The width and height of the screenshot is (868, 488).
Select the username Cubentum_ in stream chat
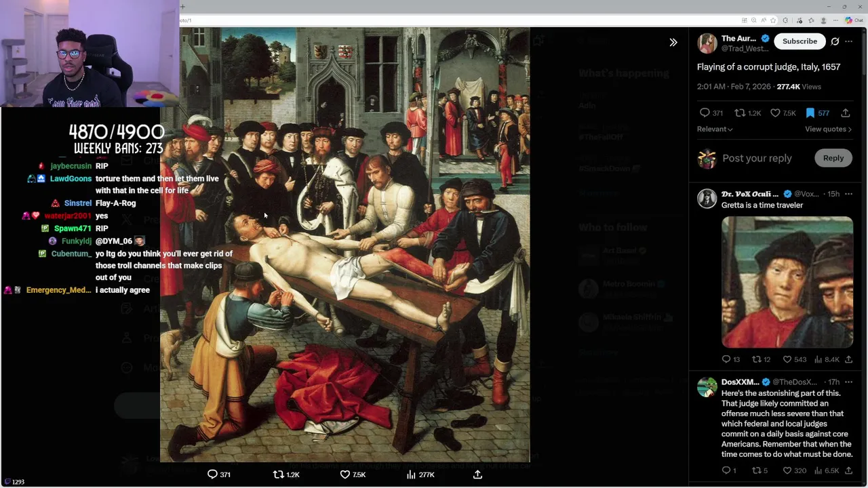(x=71, y=253)
